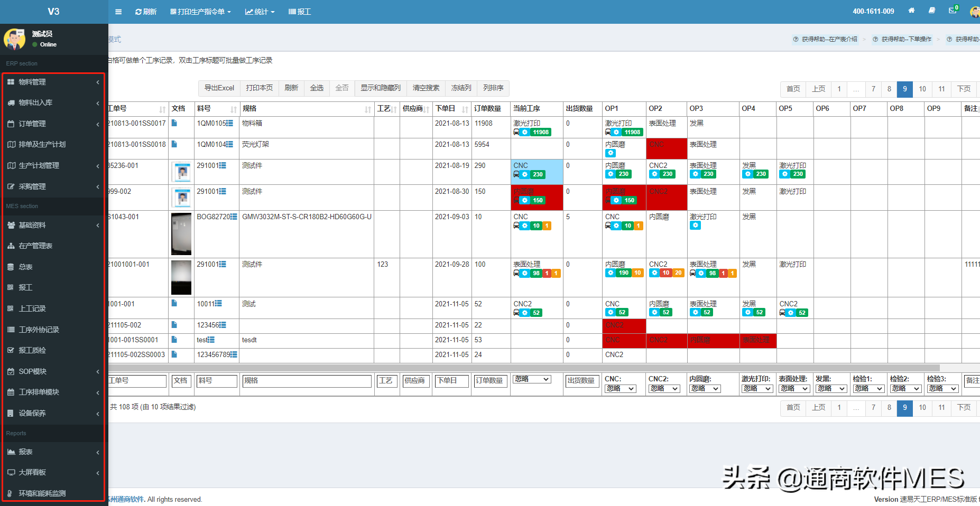
Task: Open the 打印生产指令单 dropdown menu
Action: 200,12
